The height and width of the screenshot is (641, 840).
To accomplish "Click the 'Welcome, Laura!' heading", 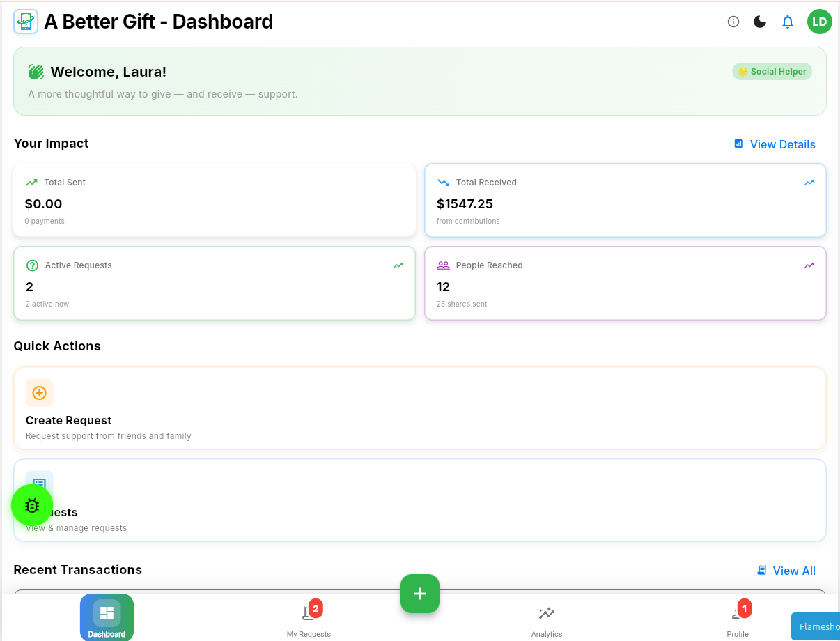I will click(x=109, y=72).
